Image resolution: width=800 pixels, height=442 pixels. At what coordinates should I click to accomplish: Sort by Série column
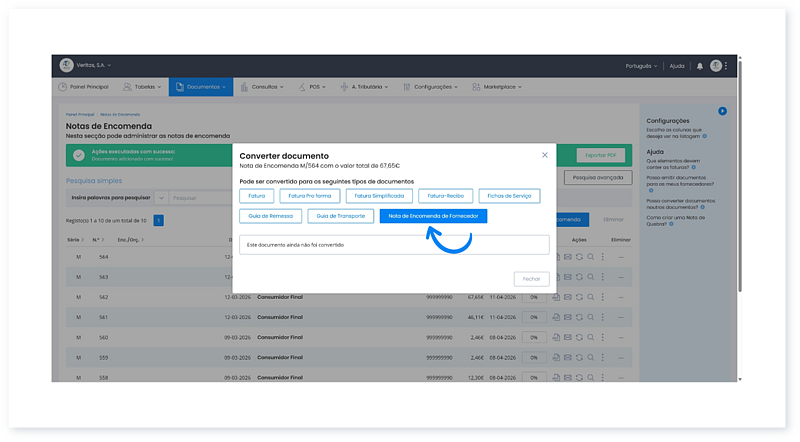pos(76,239)
